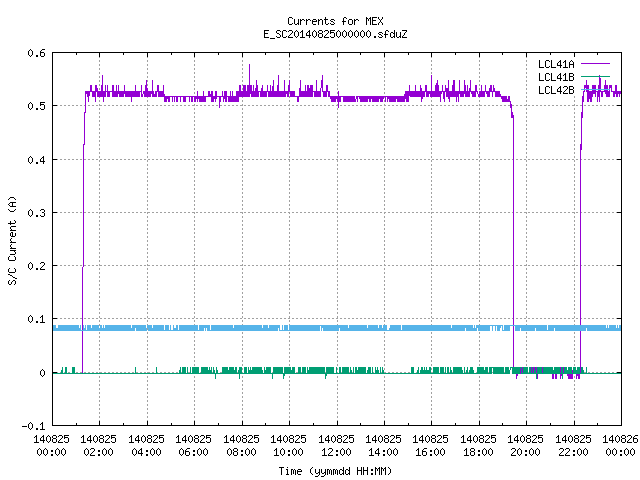Click the 140825 16:00 x-axis tick label
Screen dimensions: 640x480
[430, 445]
